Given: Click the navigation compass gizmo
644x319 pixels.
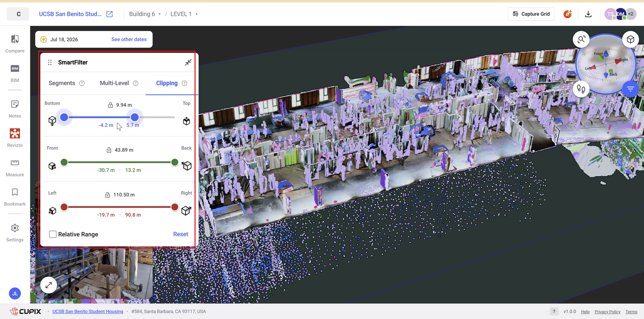Looking at the screenshot, I should [x=606, y=64].
